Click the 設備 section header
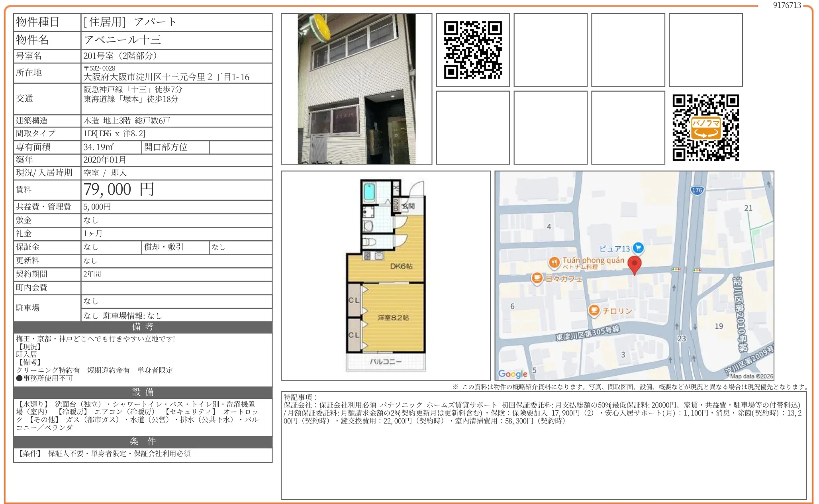819x504 pixels. [x=143, y=392]
